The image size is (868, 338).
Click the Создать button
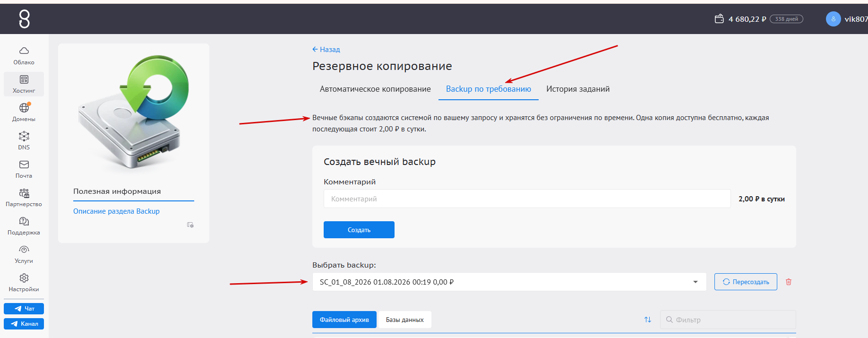click(x=359, y=230)
